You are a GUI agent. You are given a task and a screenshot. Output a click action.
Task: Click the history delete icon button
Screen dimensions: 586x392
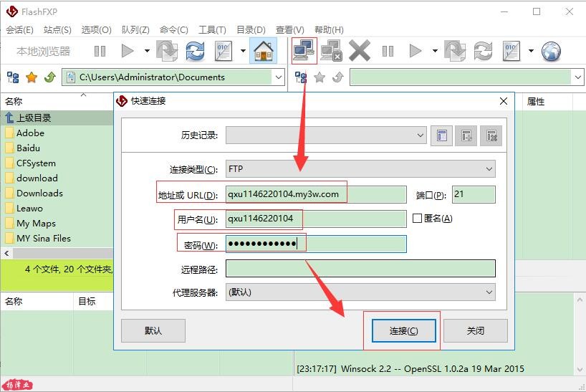[491, 135]
